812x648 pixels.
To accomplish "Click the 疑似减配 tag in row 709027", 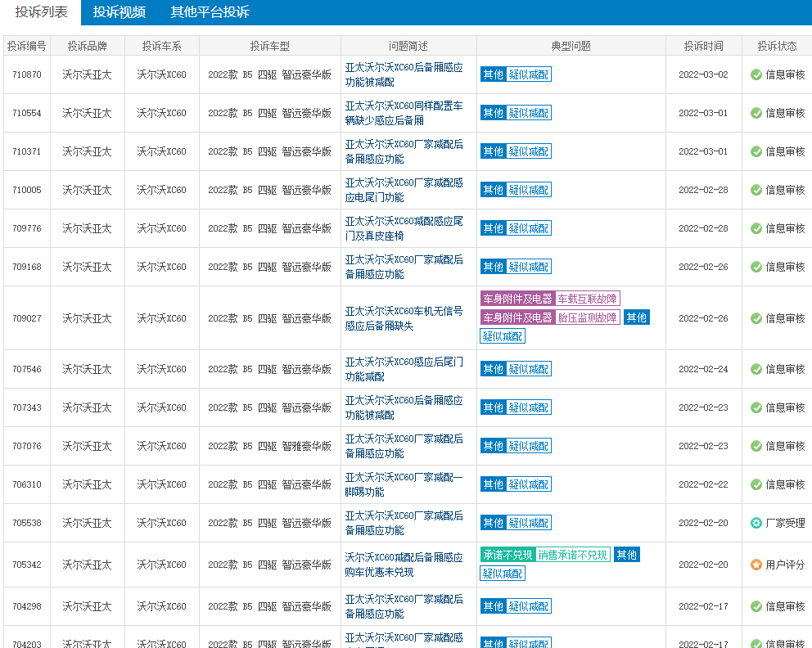I will click(x=503, y=336).
